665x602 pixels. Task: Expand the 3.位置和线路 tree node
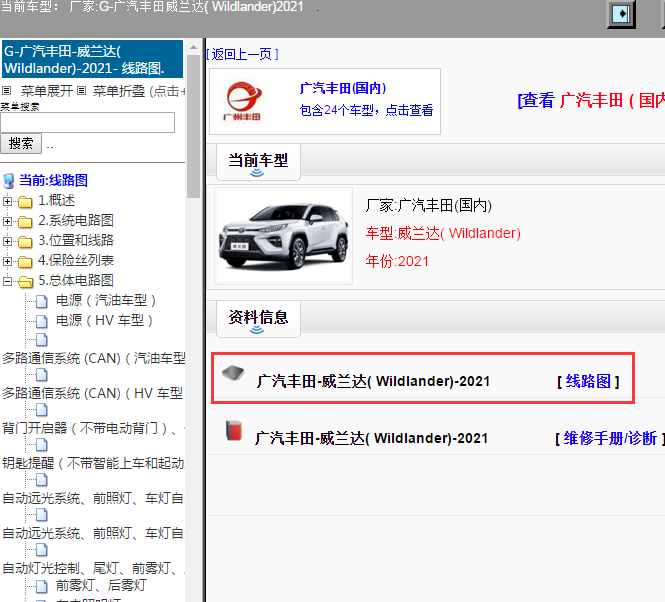(7, 241)
